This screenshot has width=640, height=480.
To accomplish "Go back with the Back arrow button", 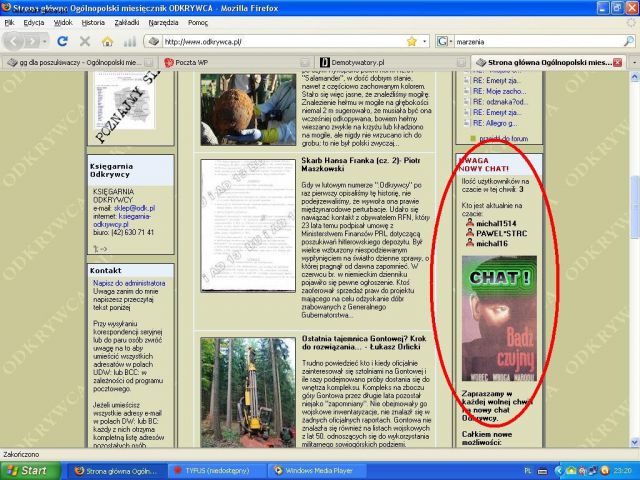I will [x=13, y=41].
